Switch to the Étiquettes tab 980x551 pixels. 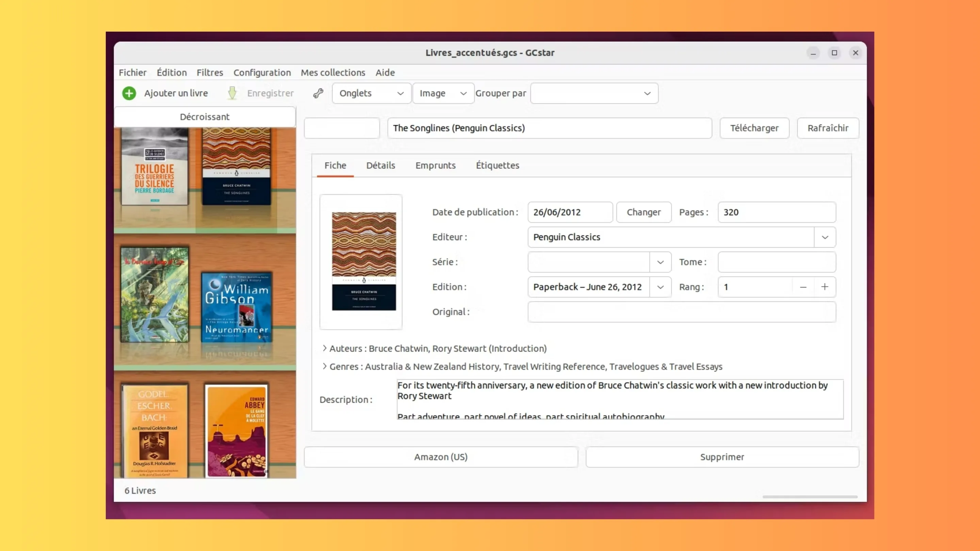coord(497,165)
